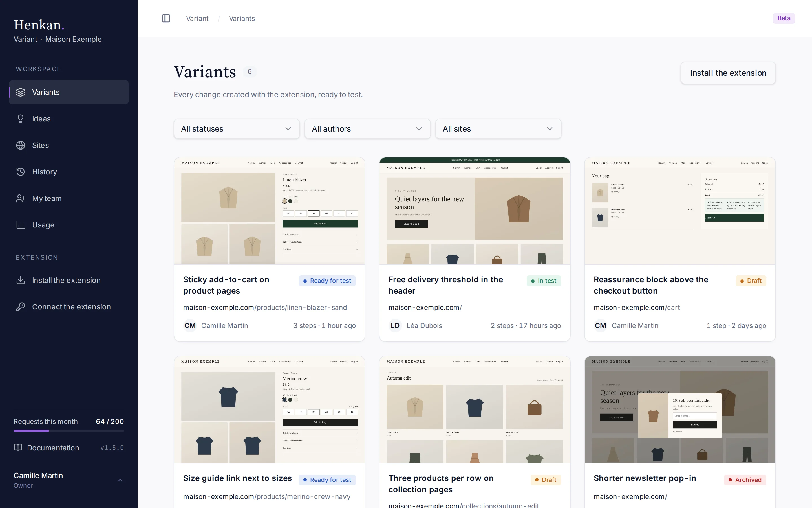
Task: Click the CM avatar on Sticky add-to-cart card
Action: tap(190, 326)
